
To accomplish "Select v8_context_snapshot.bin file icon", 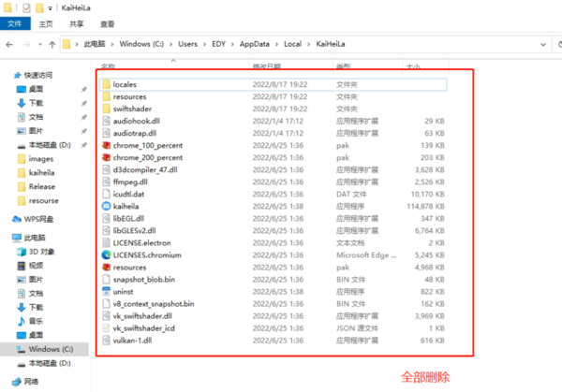I will (106, 304).
